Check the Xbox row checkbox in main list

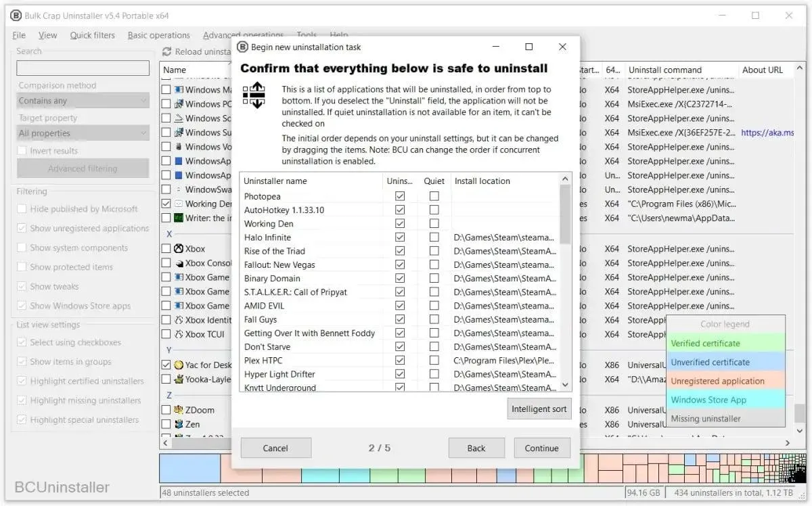pos(166,249)
